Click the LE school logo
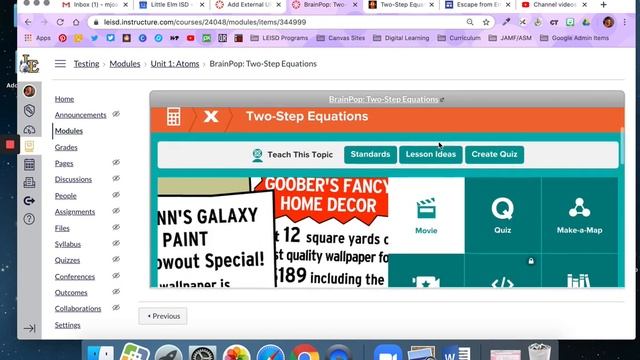The width and height of the screenshot is (640, 360). tap(30, 64)
